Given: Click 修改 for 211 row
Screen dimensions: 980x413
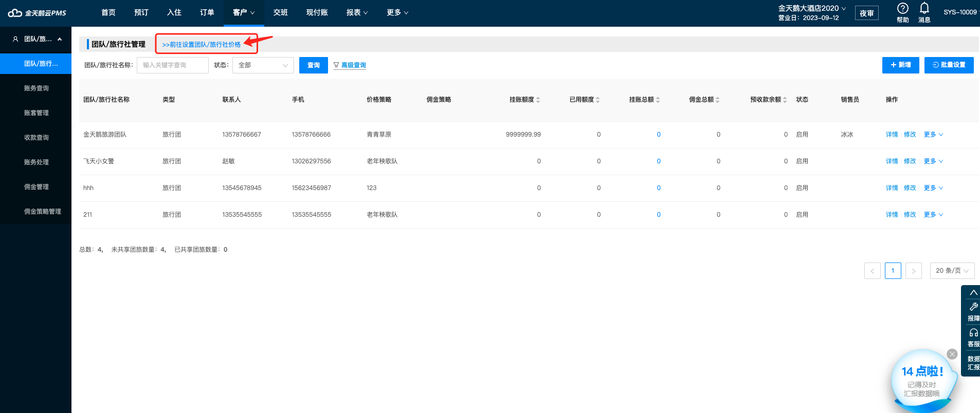Looking at the screenshot, I should click(910, 215).
